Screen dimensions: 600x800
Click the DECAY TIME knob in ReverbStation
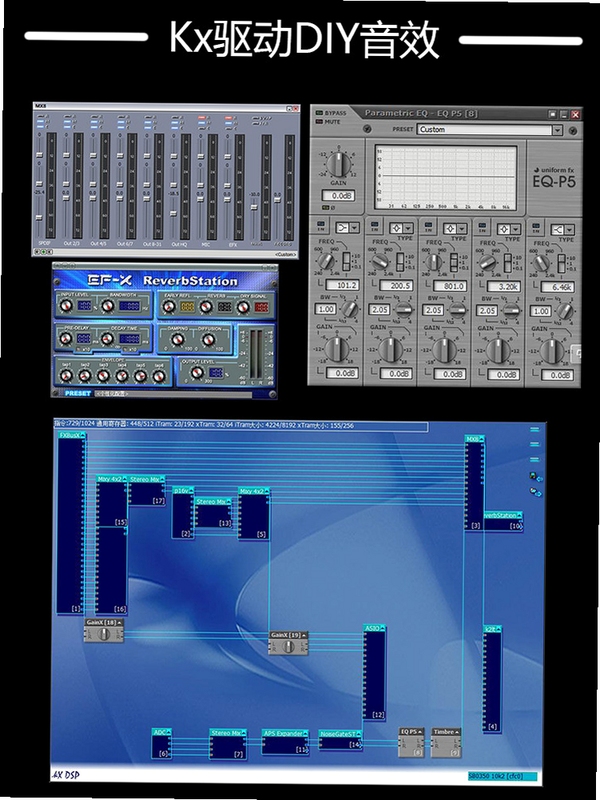(x=107, y=338)
